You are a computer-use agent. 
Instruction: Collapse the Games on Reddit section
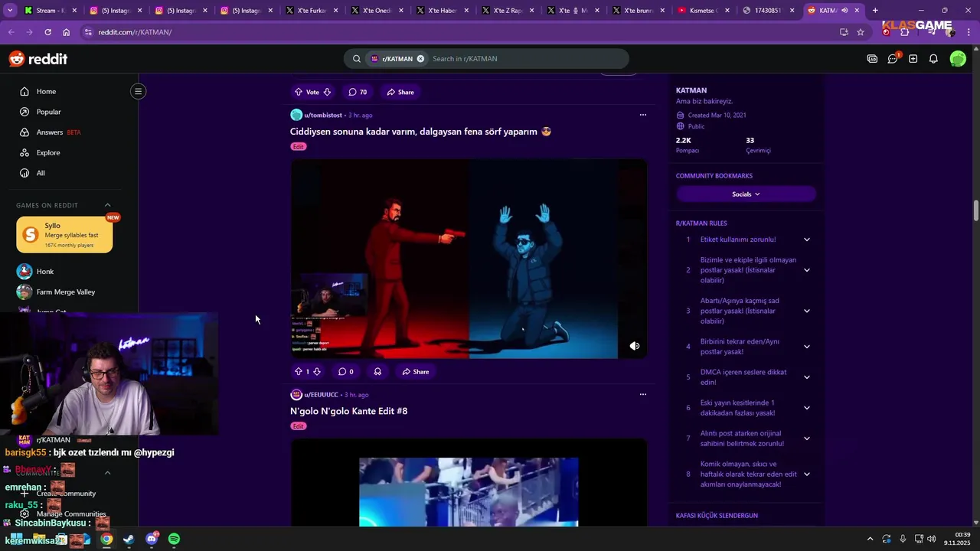(107, 205)
